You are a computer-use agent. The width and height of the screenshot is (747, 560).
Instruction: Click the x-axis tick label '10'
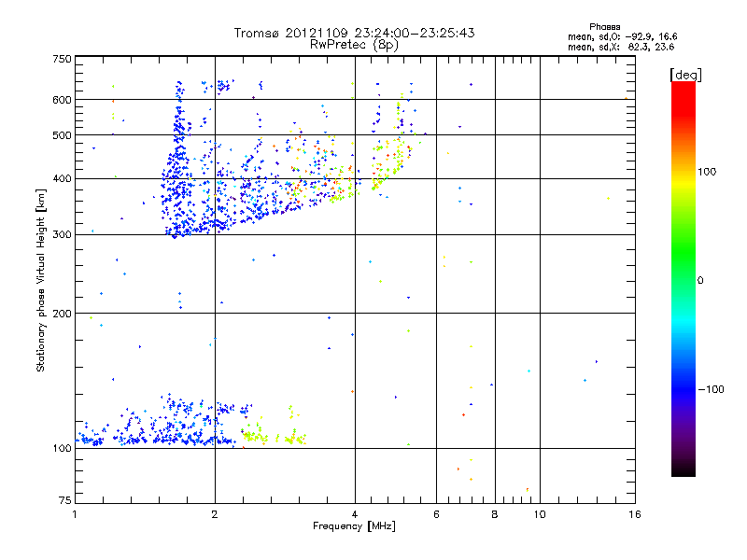(x=540, y=514)
